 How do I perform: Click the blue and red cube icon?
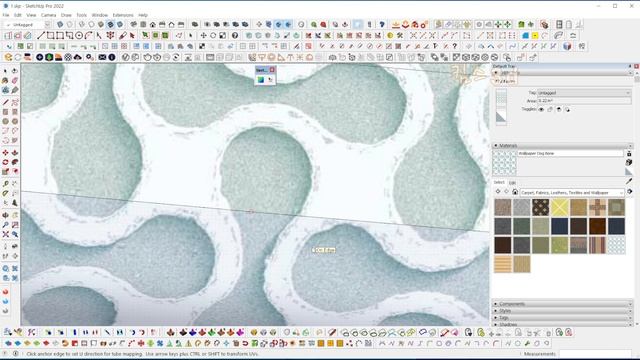click(x=567, y=47)
